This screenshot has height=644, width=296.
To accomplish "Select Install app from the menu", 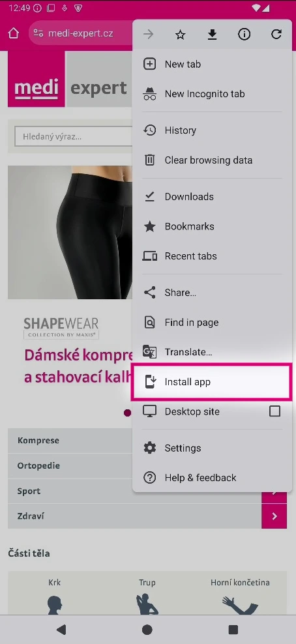I will point(211,382).
